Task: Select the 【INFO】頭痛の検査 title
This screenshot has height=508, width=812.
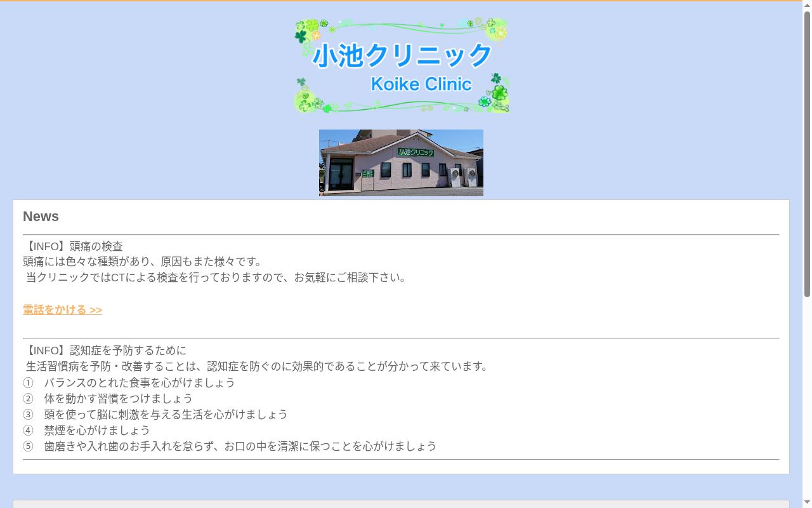Action: (73, 246)
